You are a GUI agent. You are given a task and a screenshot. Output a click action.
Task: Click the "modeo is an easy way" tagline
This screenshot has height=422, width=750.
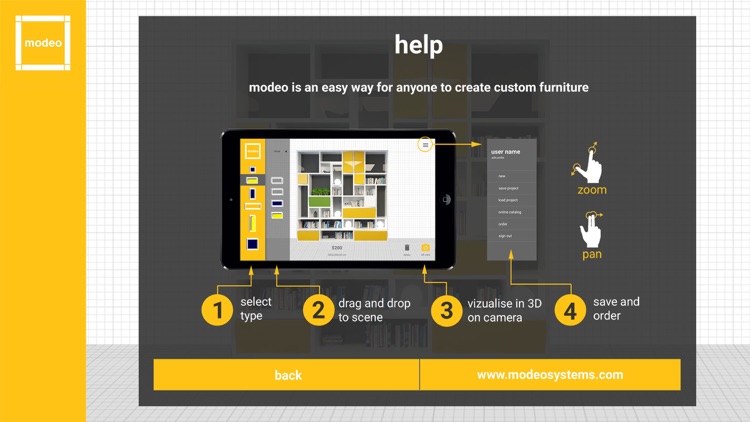[x=419, y=88]
